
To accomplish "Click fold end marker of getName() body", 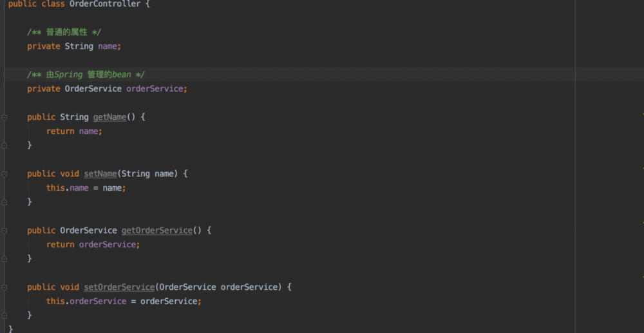I will pyautogui.click(x=5, y=146).
